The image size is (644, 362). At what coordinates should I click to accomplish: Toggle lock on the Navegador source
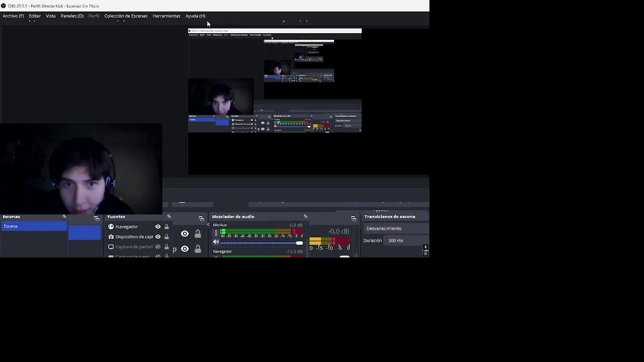167,227
